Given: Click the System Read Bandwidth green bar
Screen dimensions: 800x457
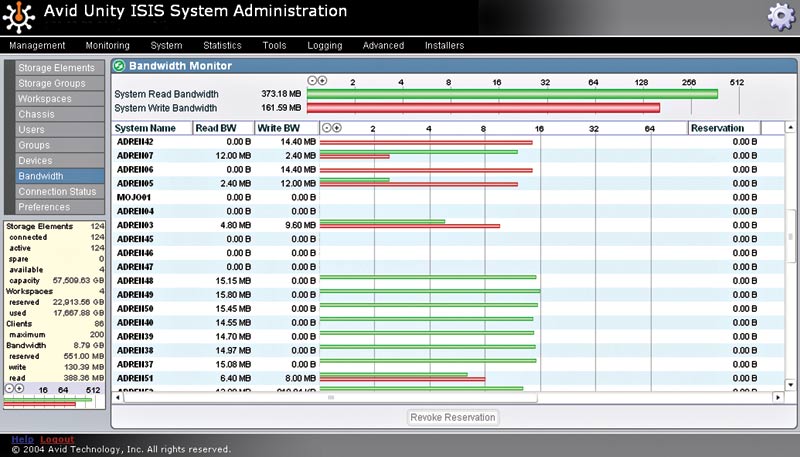Looking at the screenshot, I should coord(512,94).
